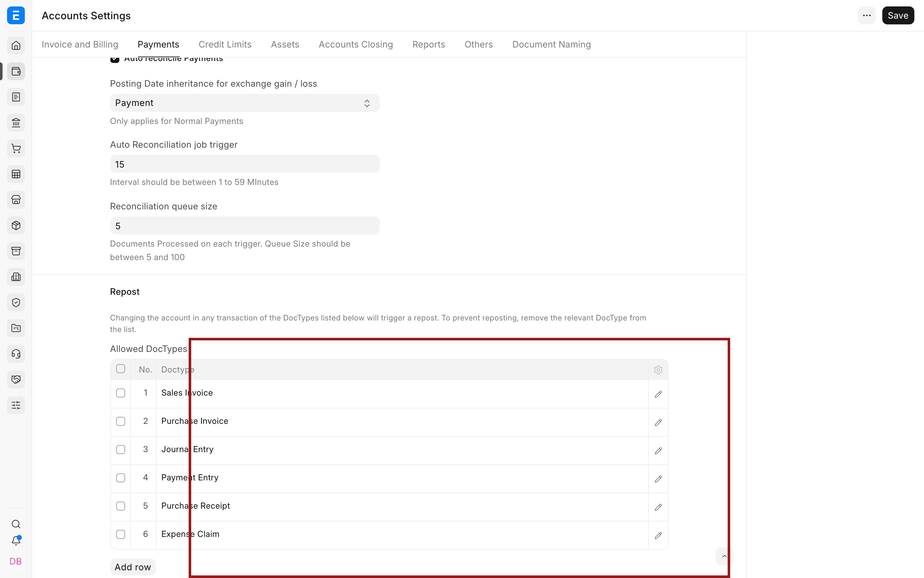
Task: Click Reconciliation queue size field
Action: [x=245, y=225]
